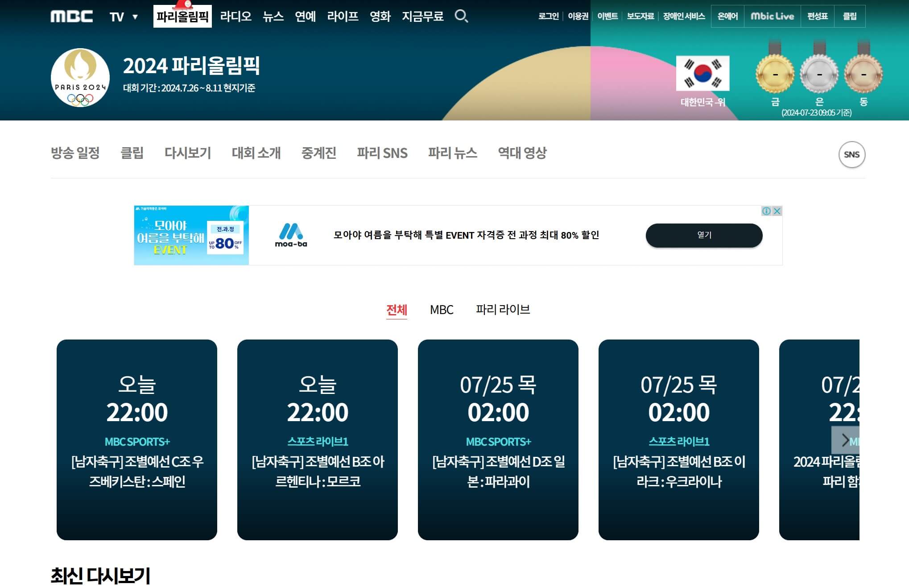The width and height of the screenshot is (909, 588).
Task: Click the gold medal icon
Action: pos(775,74)
